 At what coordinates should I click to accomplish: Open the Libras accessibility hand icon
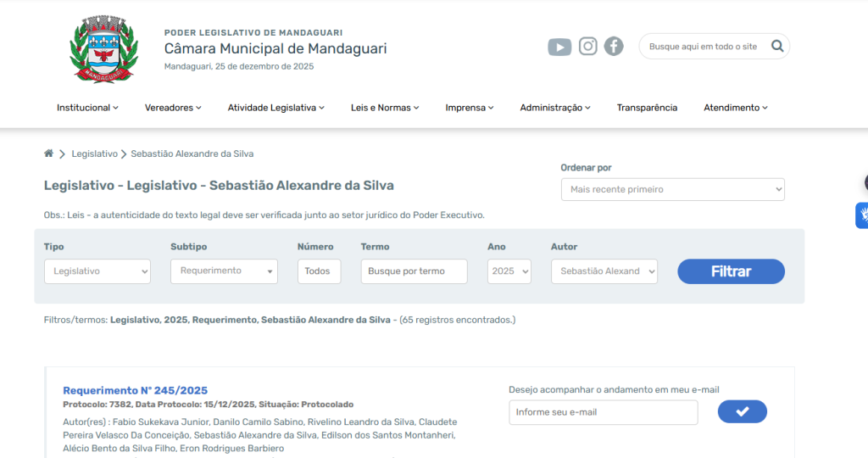click(x=862, y=215)
